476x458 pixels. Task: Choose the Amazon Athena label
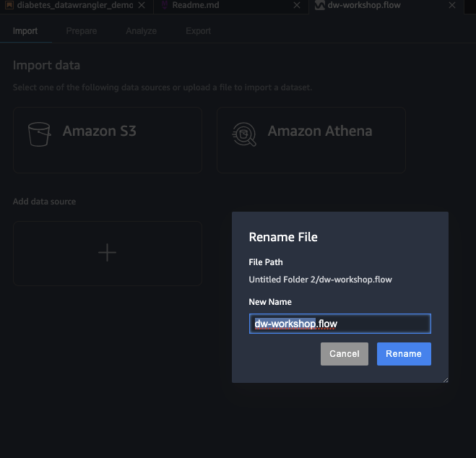click(x=320, y=131)
